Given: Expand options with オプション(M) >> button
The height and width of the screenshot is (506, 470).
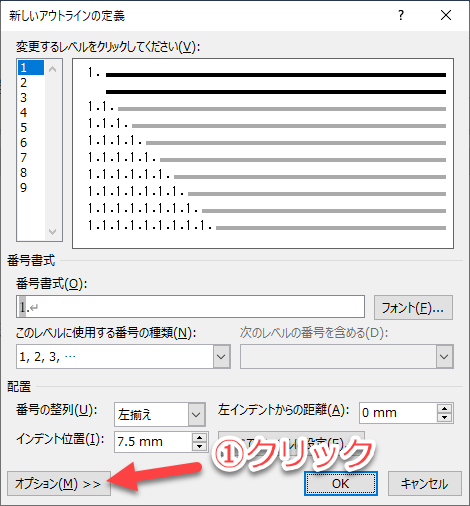Looking at the screenshot, I should (x=59, y=483).
